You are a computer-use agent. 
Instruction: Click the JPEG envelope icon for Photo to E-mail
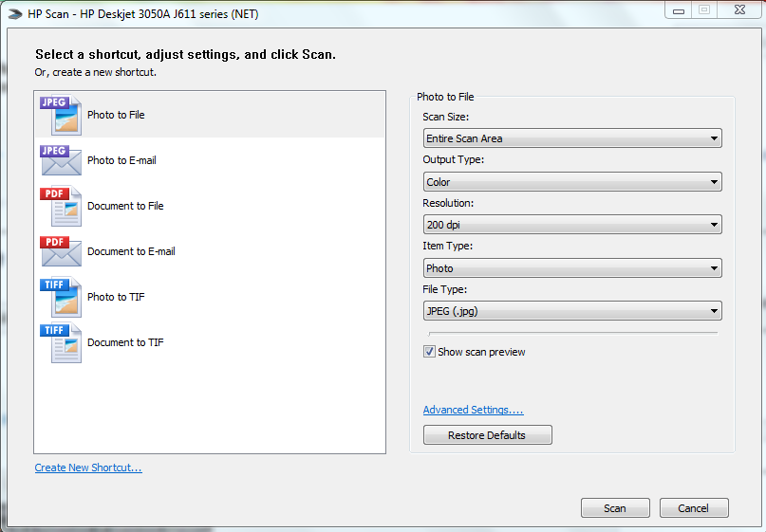[x=61, y=160]
